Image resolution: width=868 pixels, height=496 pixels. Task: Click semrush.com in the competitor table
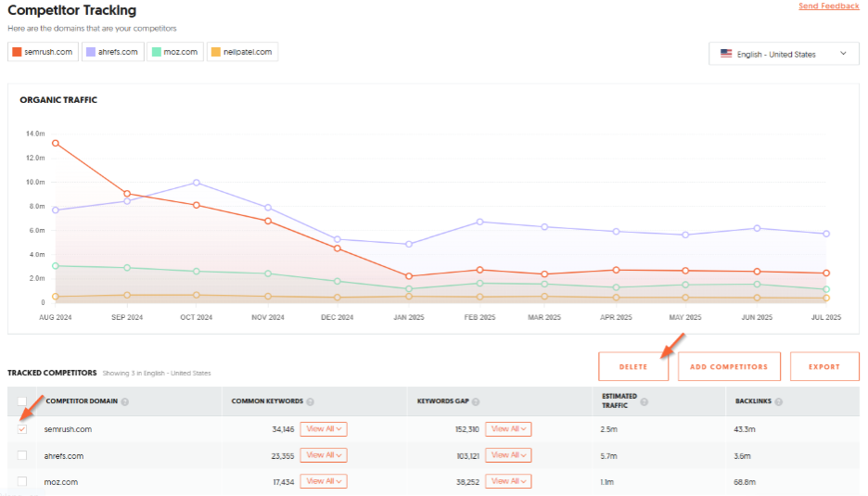[x=68, y=429]
